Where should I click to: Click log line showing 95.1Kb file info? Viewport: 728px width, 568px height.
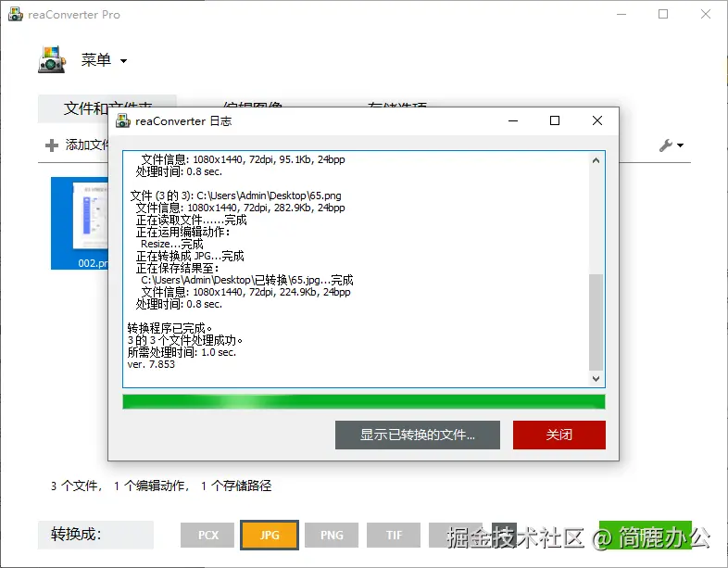click(x=243, y=159)
